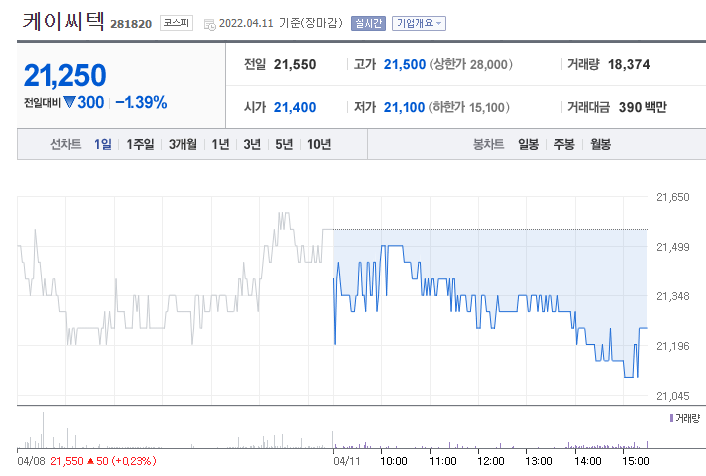Click the 21,045 price axis label
This screenshot has height=476, width=706.
click(673, 396)
